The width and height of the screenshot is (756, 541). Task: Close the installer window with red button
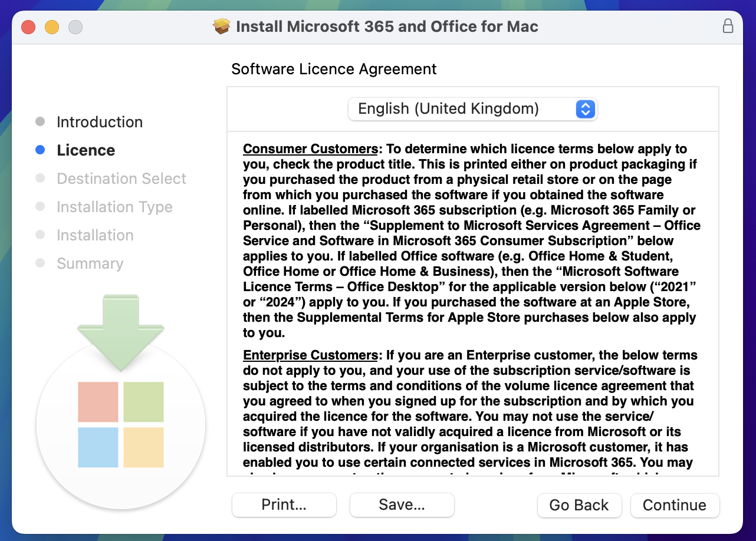click(28, 27)
